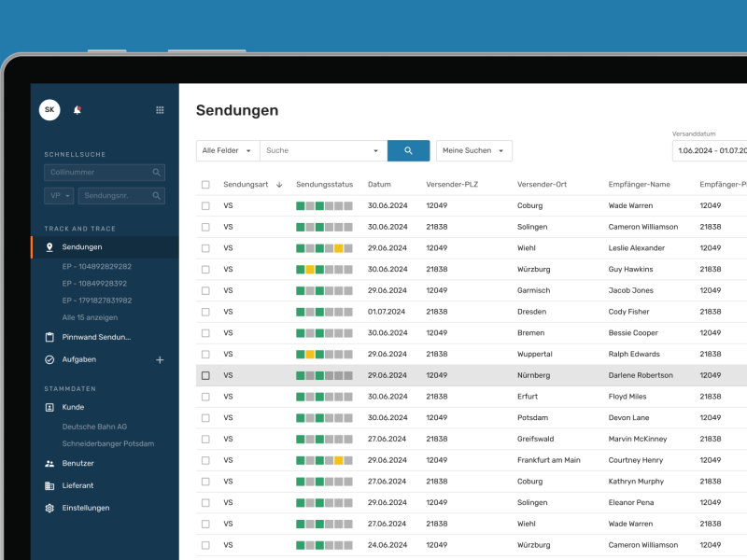
Task: Click the plus icon next to Aufgaben
Action: point(160,359)
